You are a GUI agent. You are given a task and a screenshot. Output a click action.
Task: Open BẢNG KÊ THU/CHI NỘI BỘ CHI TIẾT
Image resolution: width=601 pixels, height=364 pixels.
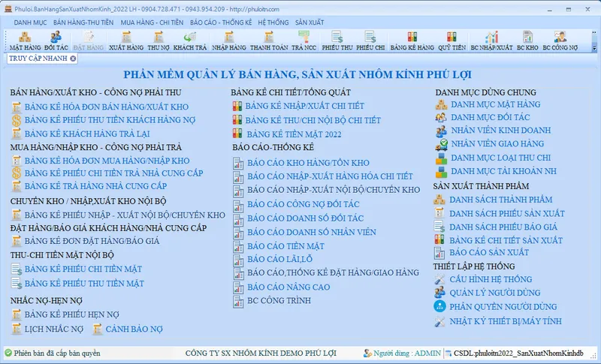click(x=313, y=121)
